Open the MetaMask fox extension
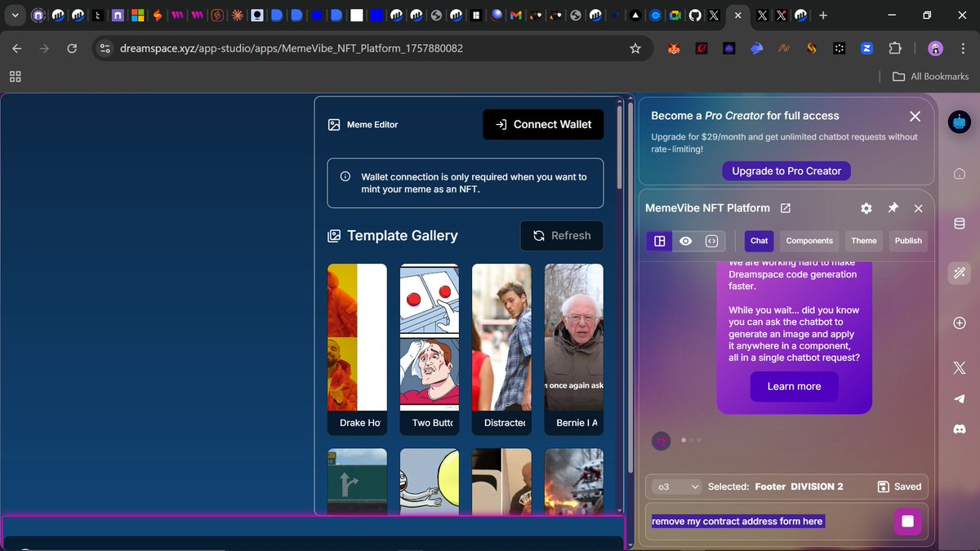The width and height of the screenshot is (980, 551). [674, 48]
